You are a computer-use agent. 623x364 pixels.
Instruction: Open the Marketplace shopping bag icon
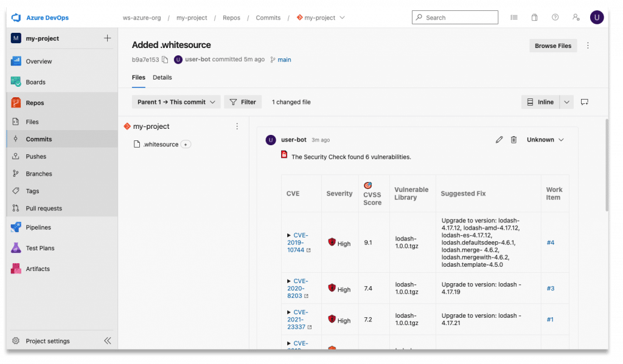[x=534, y=18]
